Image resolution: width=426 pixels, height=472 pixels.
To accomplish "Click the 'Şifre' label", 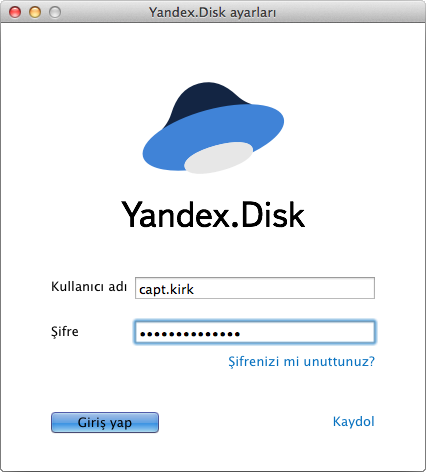I will (x=65, y=332).
